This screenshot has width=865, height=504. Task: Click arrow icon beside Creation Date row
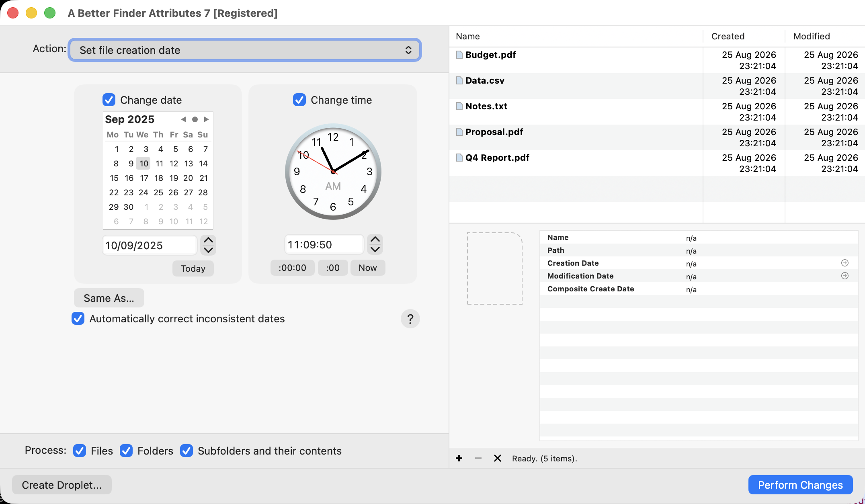845,263
